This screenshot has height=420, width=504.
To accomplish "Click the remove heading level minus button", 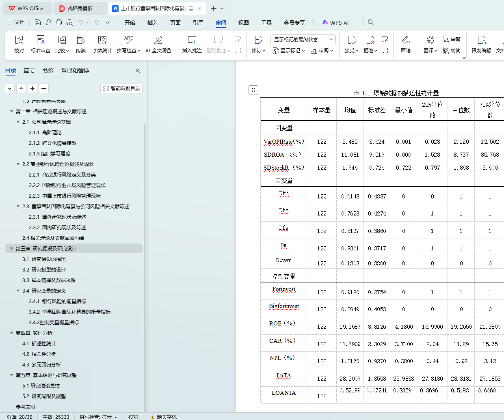I will tap(44, 88).
